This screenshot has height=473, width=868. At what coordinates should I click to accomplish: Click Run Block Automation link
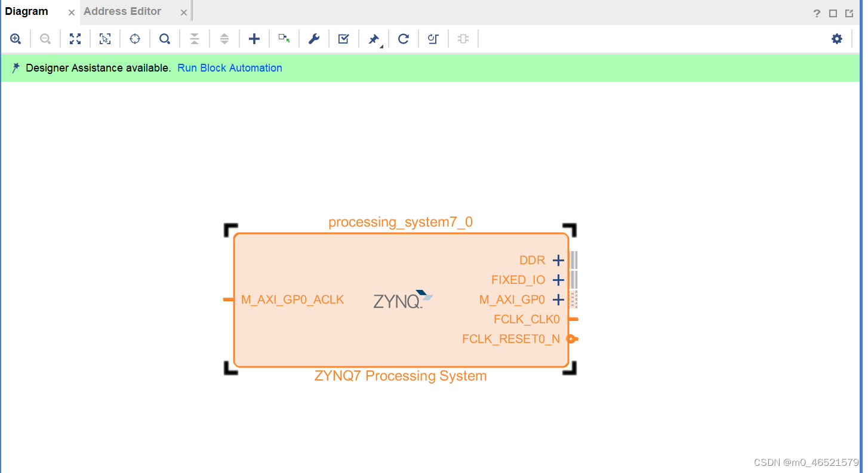click(229, 68)
